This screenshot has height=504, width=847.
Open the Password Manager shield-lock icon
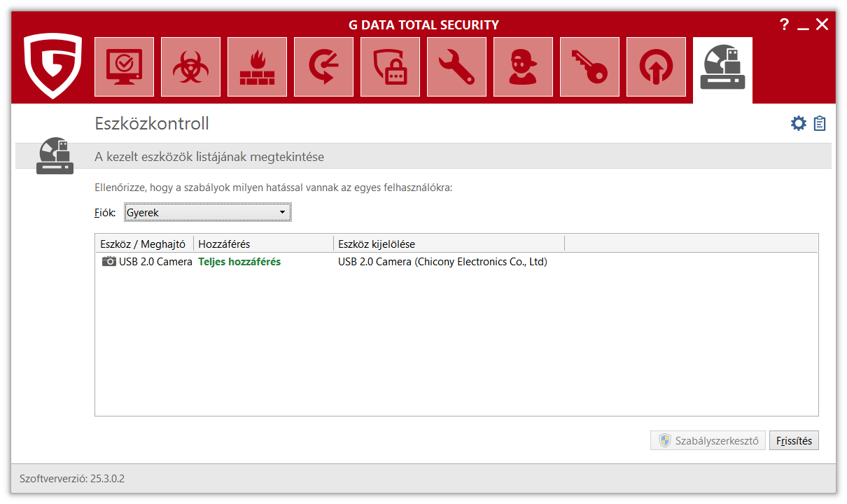(x=390, y=66)
